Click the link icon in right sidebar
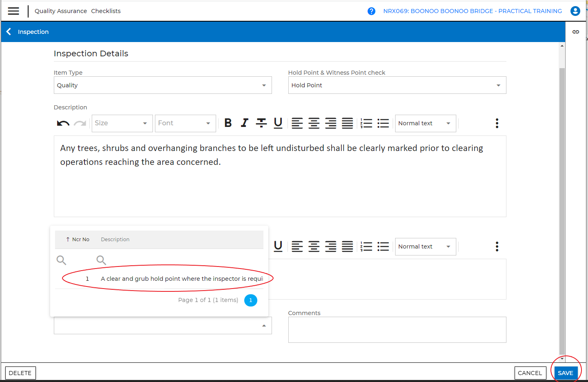The width and height of the screenshot is (588, 382). (x=575, y=32)
